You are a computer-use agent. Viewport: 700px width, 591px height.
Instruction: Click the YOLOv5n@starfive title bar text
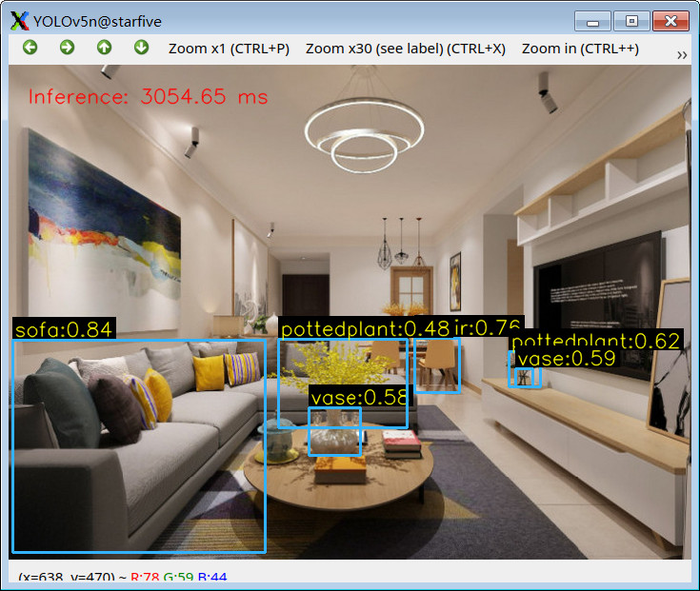pyautogui.click(x=90, y=20)
